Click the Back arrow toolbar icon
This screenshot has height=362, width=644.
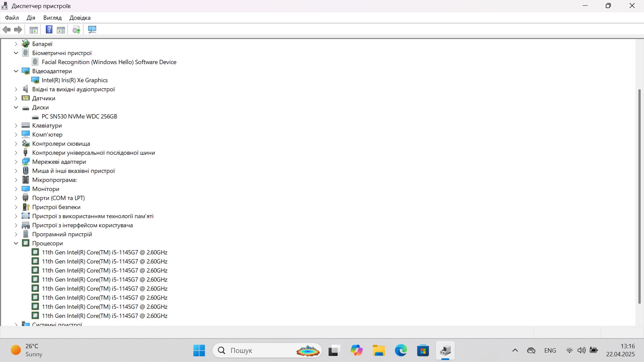(x=7, y=30)
